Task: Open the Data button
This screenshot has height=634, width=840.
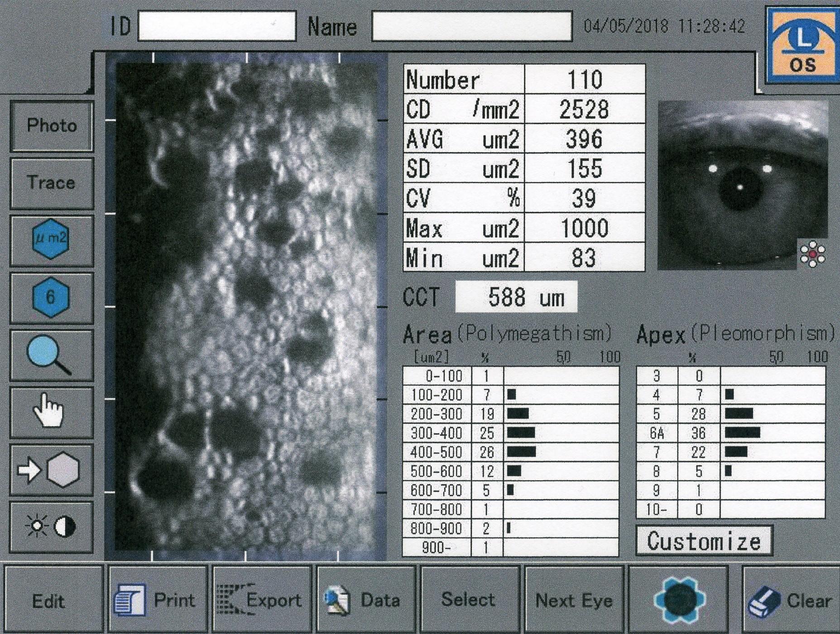Action: click(x=365, y=600)
